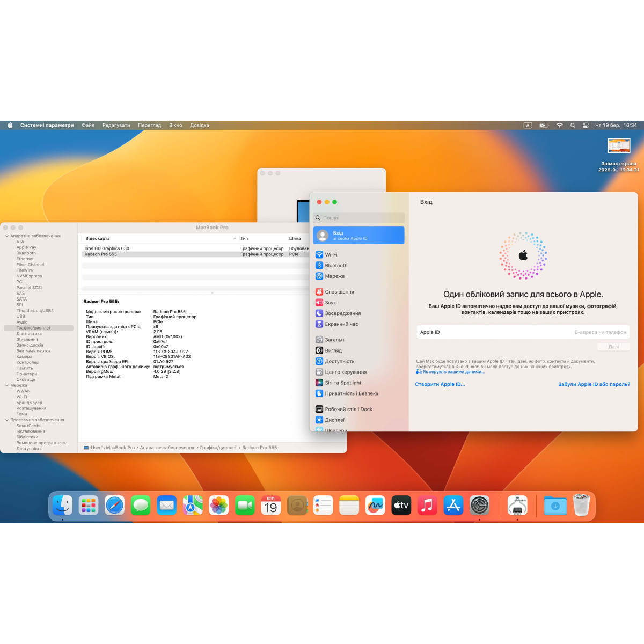Viewport: 644px width, 644px height.
Task: Open Calendar showing 19 in Dock
Action: 271,505
